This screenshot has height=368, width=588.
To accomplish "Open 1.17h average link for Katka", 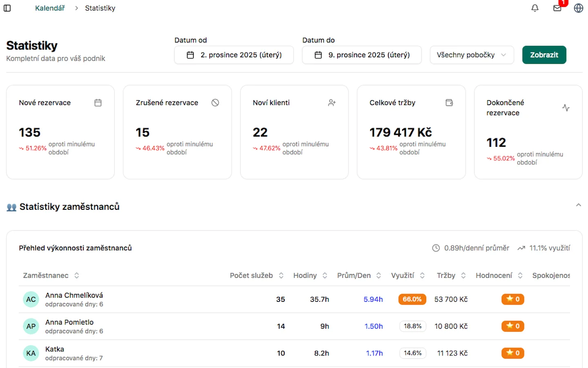I will point(374,353).
